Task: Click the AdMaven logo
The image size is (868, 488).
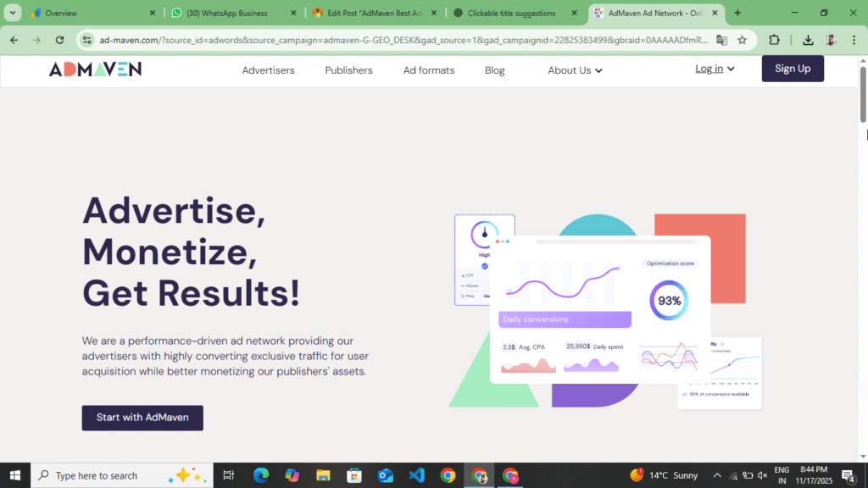Action: [x=95, y=70]
